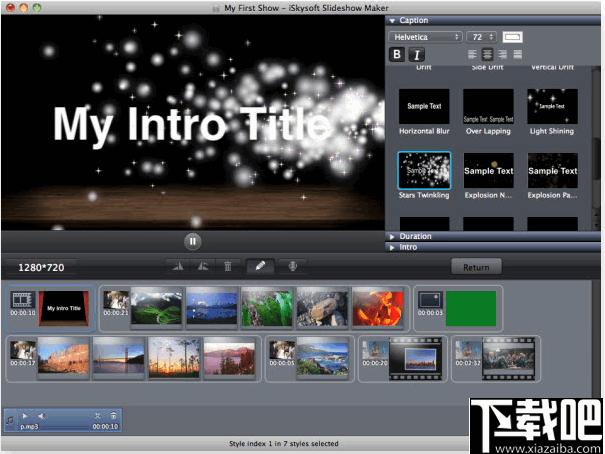Select the rocky coastline photo thumbnail
605x454 pixels.
click(x=323, y=357)
